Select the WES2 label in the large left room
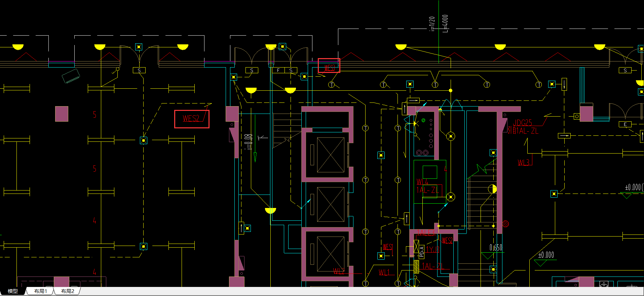This screenshot has width=644, height=296. tap(191, 118)
